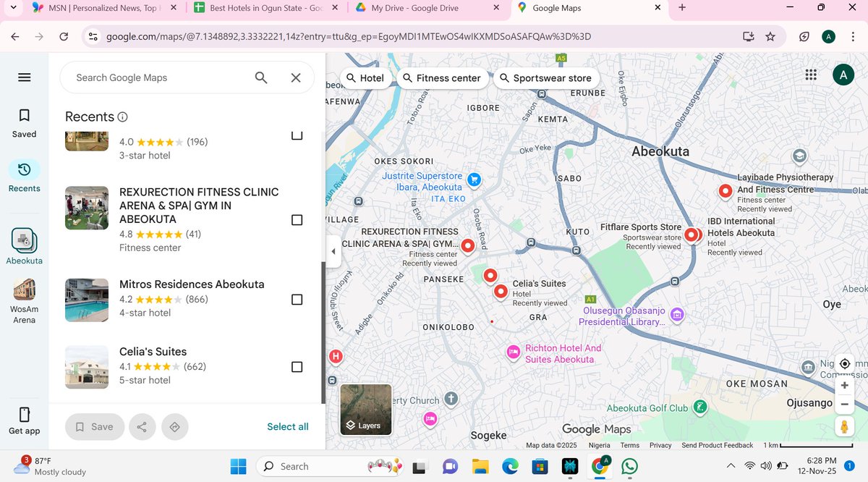This screenshot has height=482, width=868.
Task: Get directions with the directions icon
Action: click(174, 426)
